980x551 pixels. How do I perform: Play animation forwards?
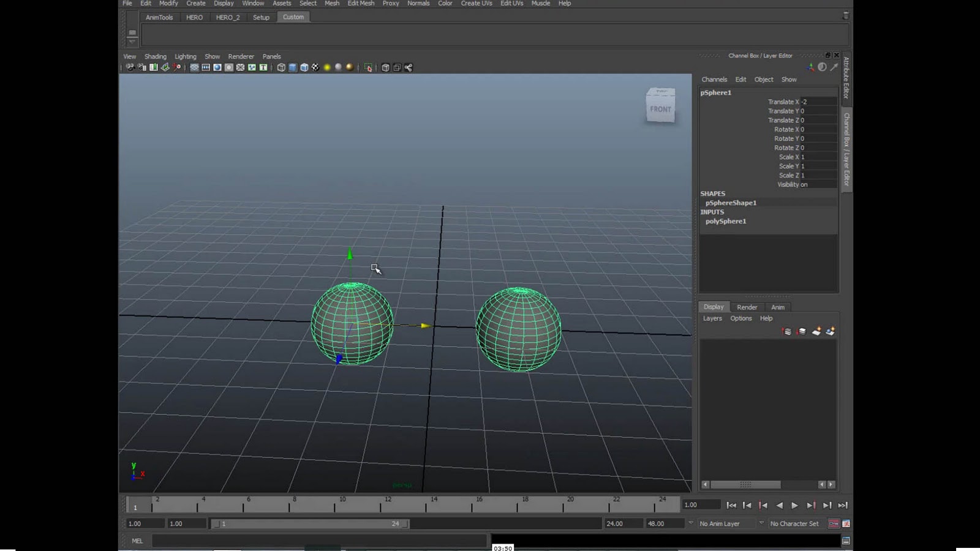[x=795, y=505]
